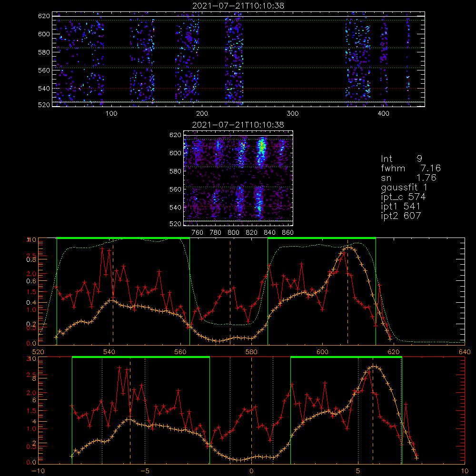The image size is (476, 476).
Task: Click x-axis label 640 of the third profile plot
Action: point(465,352)
